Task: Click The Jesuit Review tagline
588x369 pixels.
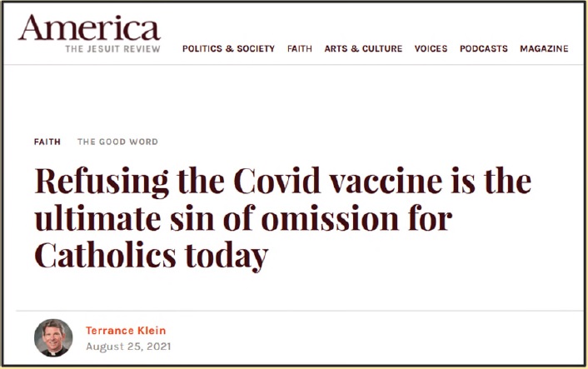Action: (112, 49)
